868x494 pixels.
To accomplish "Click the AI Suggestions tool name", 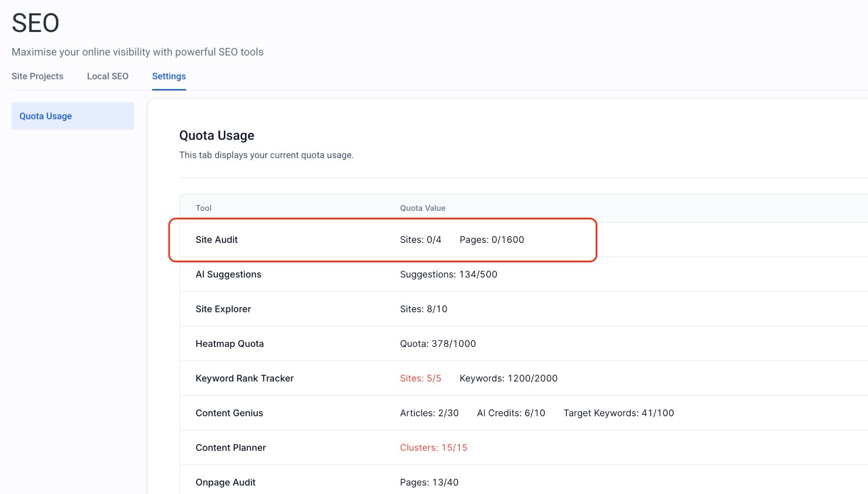I will point(228,275).
